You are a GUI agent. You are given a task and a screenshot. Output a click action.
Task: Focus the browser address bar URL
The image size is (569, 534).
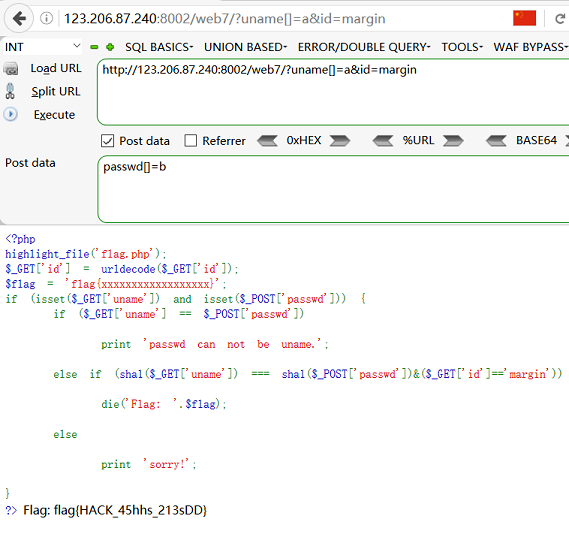click(225, 19)
